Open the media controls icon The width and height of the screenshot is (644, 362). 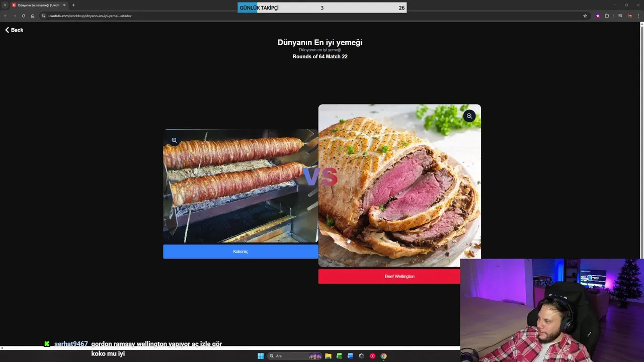(x=620, y=16)
